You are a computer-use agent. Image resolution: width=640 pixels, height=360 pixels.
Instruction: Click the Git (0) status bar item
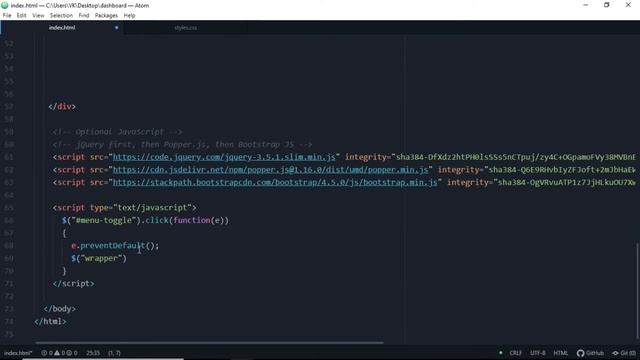[x=624, y=353]
